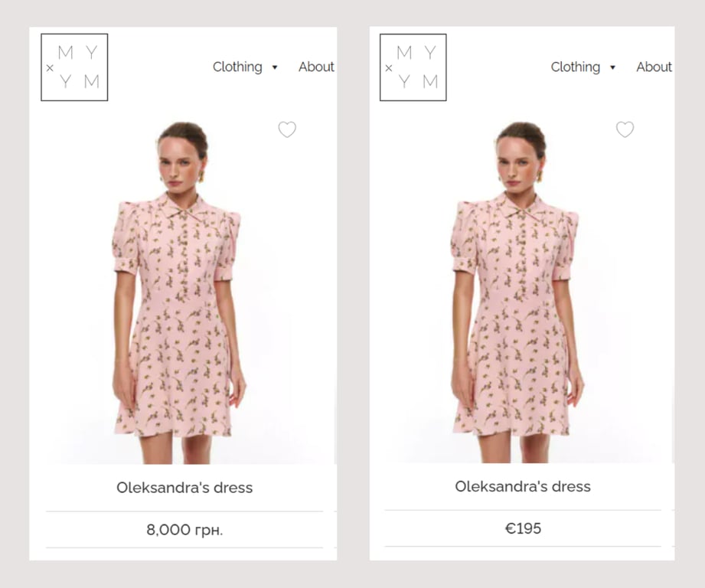Click the heart icon on the 8,000 грн. dress

(287, 129)
